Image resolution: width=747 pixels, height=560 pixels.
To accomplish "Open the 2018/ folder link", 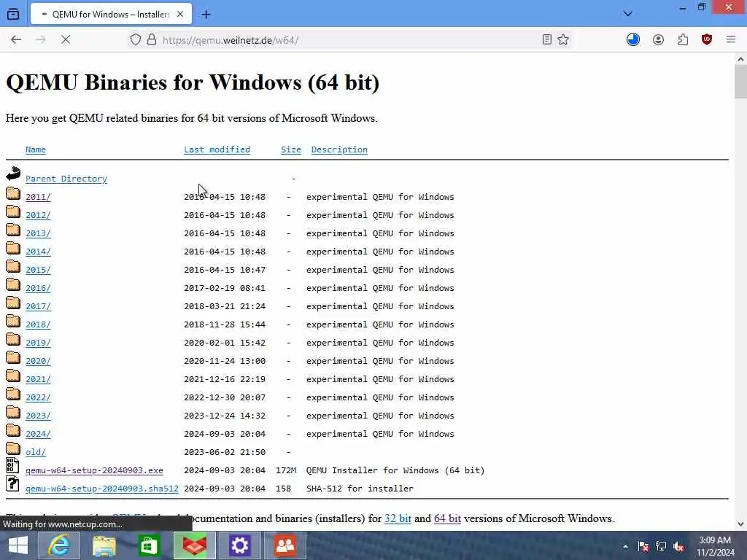I will point(38,324).
